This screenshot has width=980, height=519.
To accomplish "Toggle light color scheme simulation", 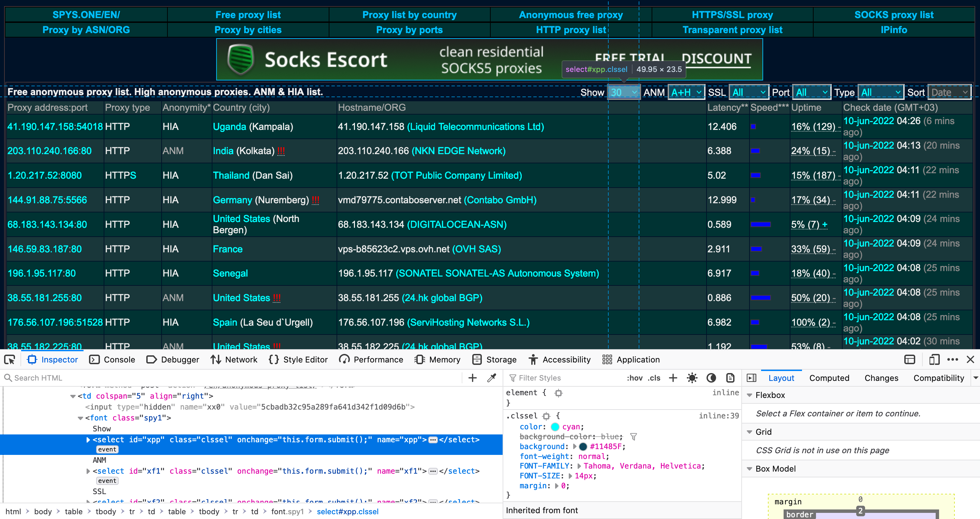I will [692, 378].
